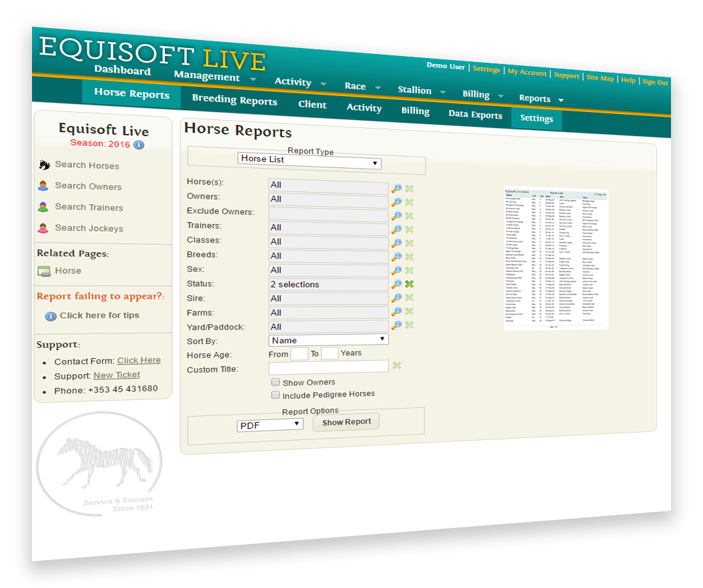Clear the Status 2 selections
This screenshot has width=703, height=588.
[x=409, y=284]
